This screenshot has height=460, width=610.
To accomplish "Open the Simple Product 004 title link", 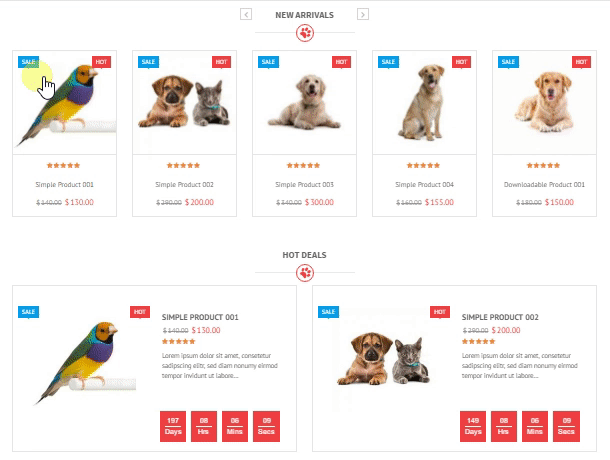I will pos(424,184).
